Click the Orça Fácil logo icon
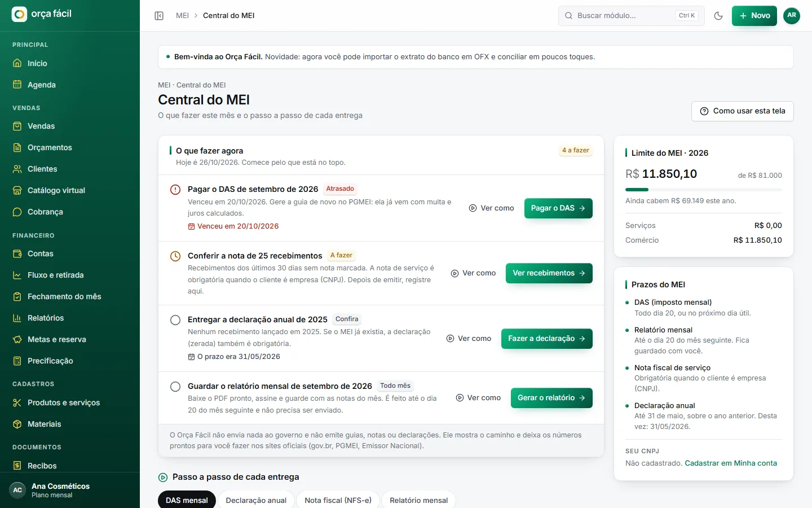Image resolution: width=812 pixels, height=508 pixels. (x=19, y=14)
